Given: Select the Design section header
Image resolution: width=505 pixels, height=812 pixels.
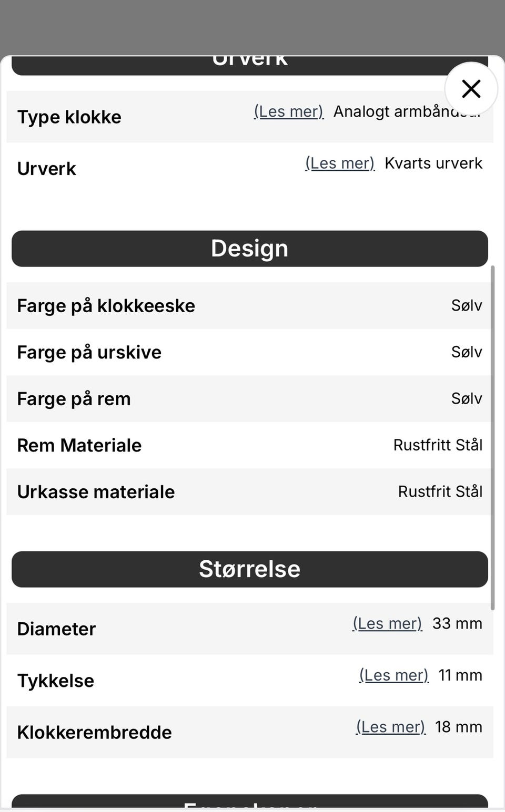Looking at the screenshot, I should pos(250,249).
